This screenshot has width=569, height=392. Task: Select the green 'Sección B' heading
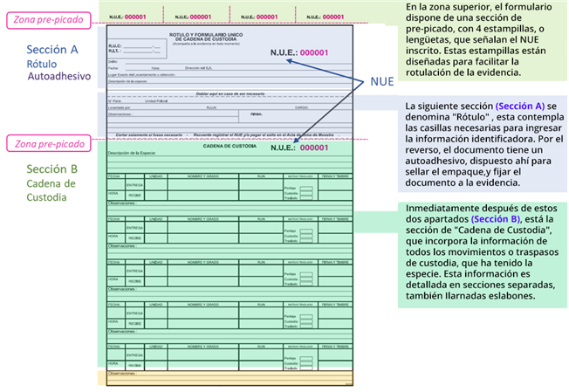pyautogui.click(x=51, y=169)
